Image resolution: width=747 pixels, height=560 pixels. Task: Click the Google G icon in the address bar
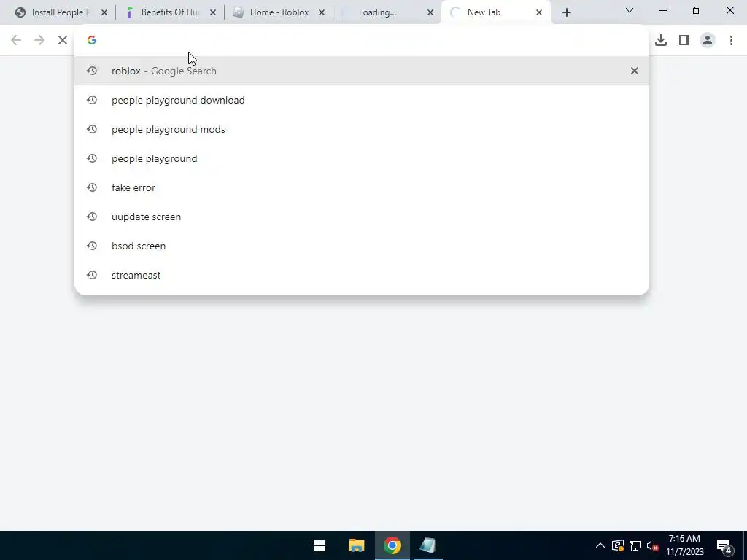(x=92, y=41)
